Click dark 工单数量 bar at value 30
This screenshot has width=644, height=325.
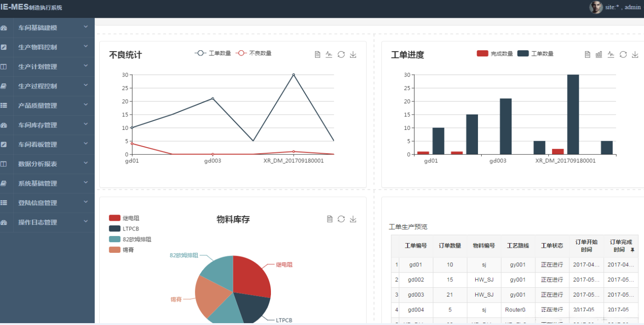pyautogui.click(x=573, y=115)
